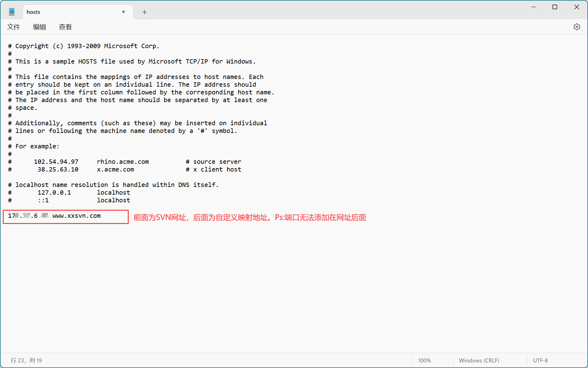
Task: Click line 'This file contains the mappings'
Action: (136, 77)
